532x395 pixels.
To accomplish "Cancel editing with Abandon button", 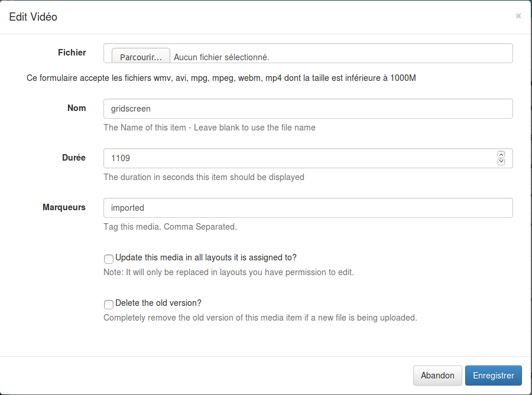I will point(437,376).
